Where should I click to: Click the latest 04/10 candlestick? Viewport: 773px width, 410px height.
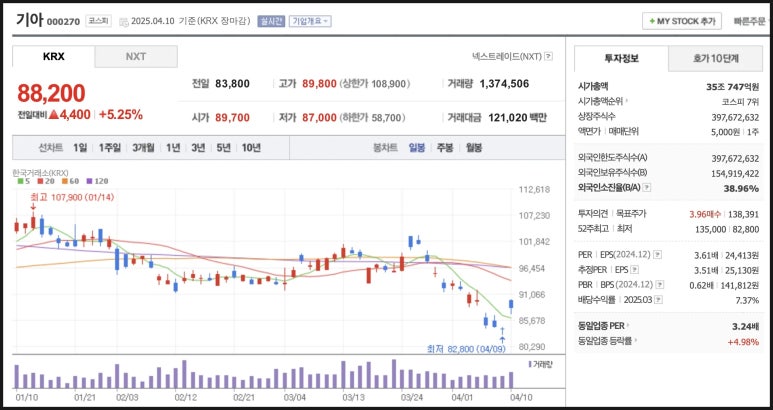(511, 306)
